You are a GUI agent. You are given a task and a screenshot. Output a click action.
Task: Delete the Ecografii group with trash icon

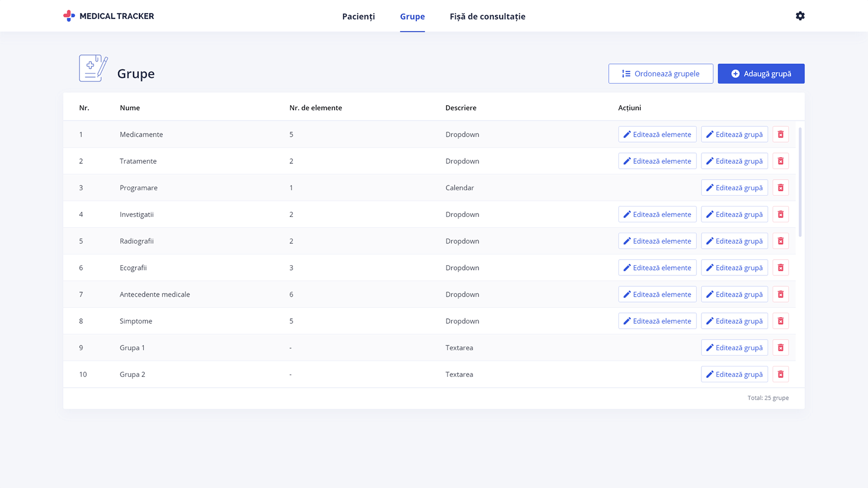(x=781, y=267)
